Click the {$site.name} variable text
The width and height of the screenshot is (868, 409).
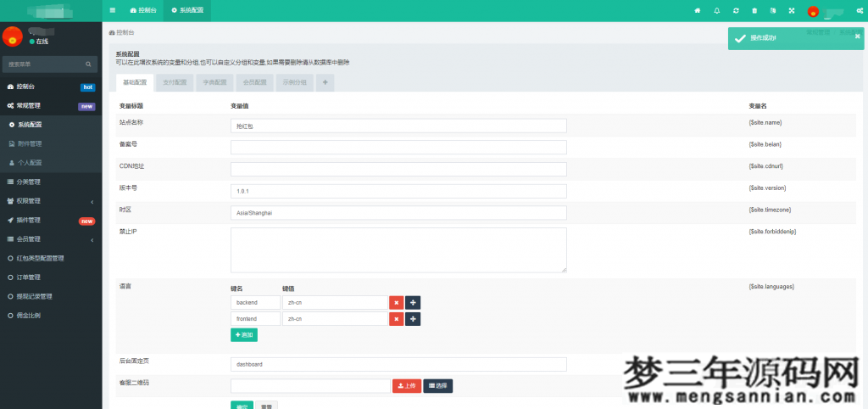pyautogui.click(x=765, y=122)
